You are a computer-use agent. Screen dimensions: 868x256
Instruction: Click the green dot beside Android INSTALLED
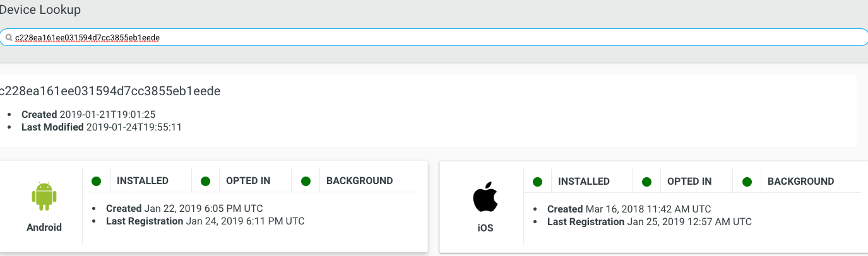tap(96, 182)
